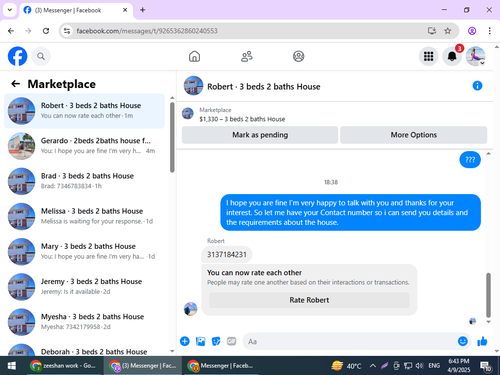
Task: Send a thumbs-up like
Action: [482, 341]
